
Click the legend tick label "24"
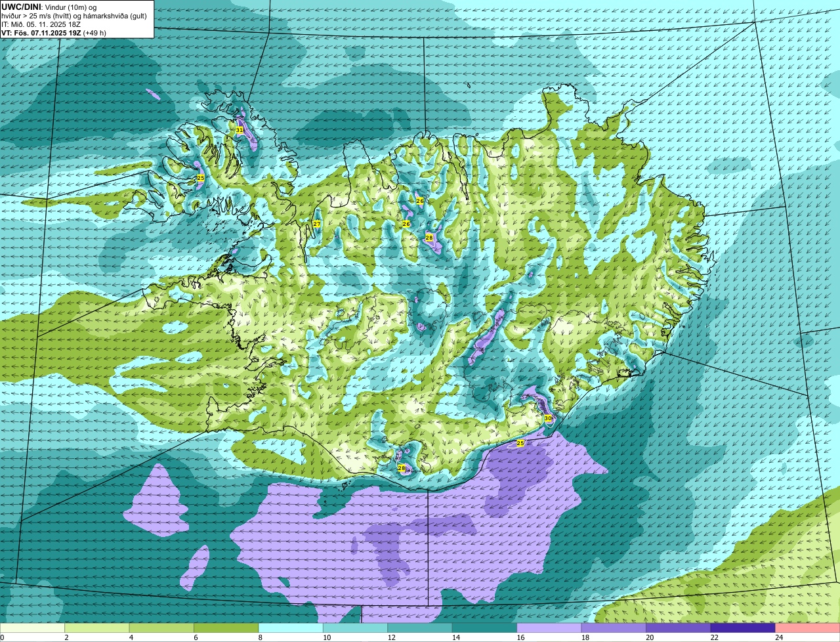tap(779, 637)
